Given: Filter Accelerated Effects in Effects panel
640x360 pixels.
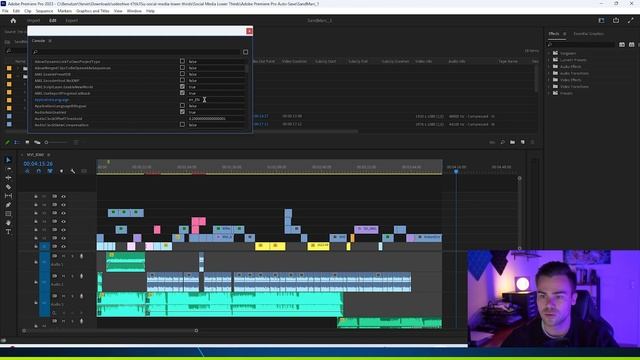Looking at the screenshot, I should (x=622, y=44).
